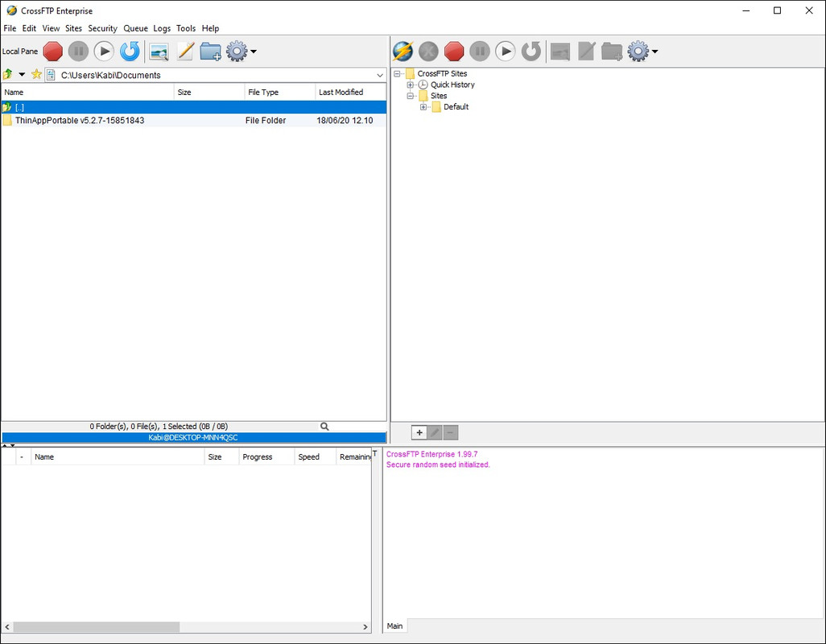Click the local edit pencil icon
The image size is (826, 644).
[x=185, y=51]
